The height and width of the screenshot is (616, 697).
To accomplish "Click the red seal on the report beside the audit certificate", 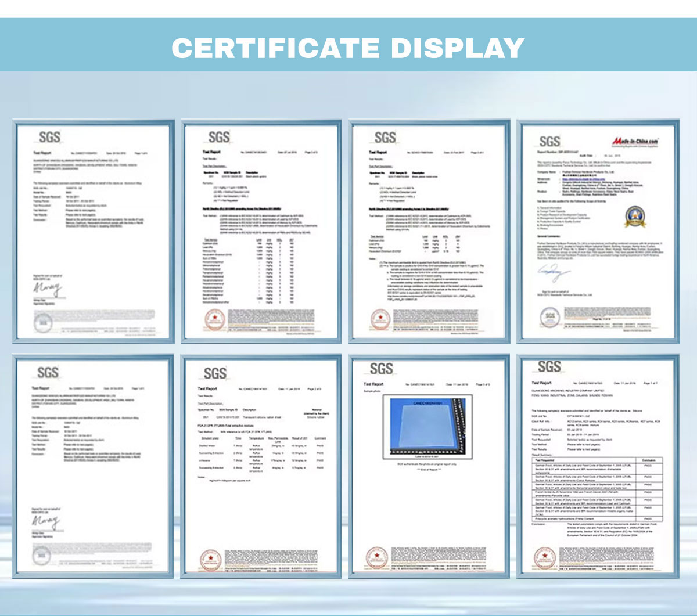I will pyautogui.click(x=380, y=319).
